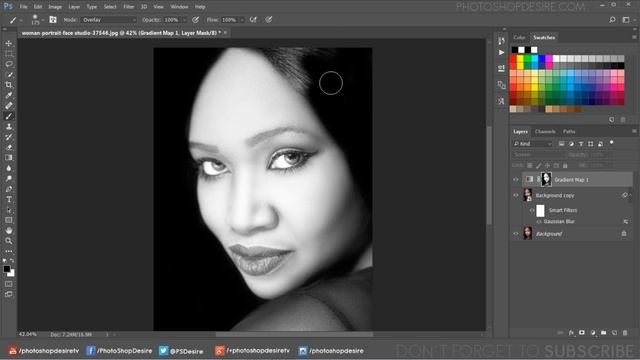
Task: Open the Flow slider dropdown
Action: 242,20
